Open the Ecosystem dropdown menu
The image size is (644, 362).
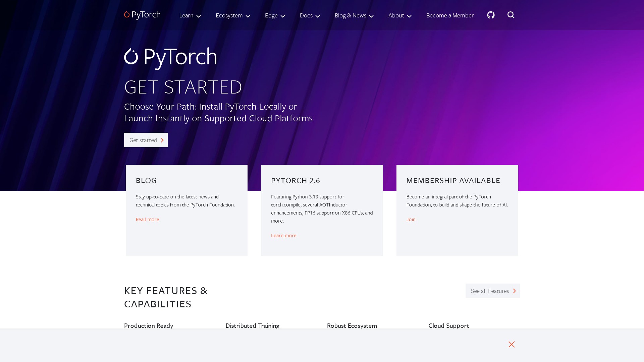233,15
